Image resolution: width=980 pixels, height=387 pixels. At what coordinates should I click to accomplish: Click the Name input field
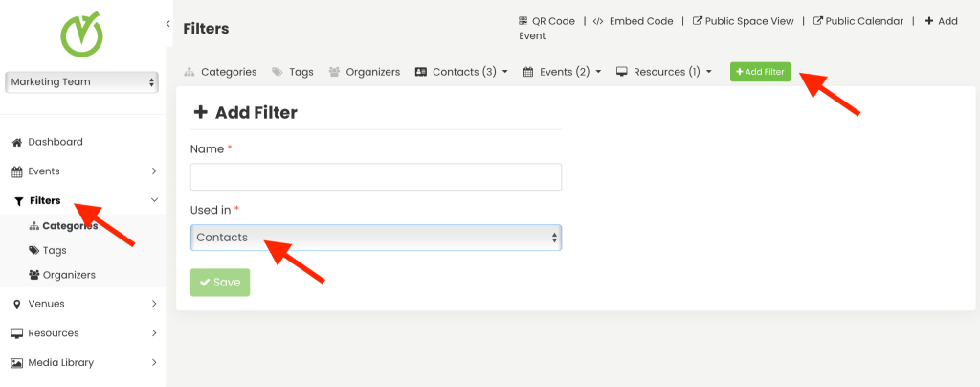coord(375,177)
